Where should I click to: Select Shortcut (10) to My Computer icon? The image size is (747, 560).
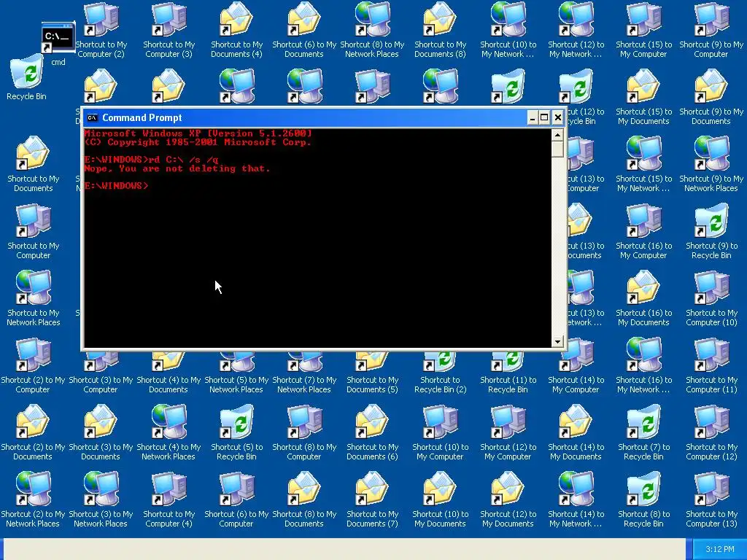pyautogui.click(x=440, y=422)
